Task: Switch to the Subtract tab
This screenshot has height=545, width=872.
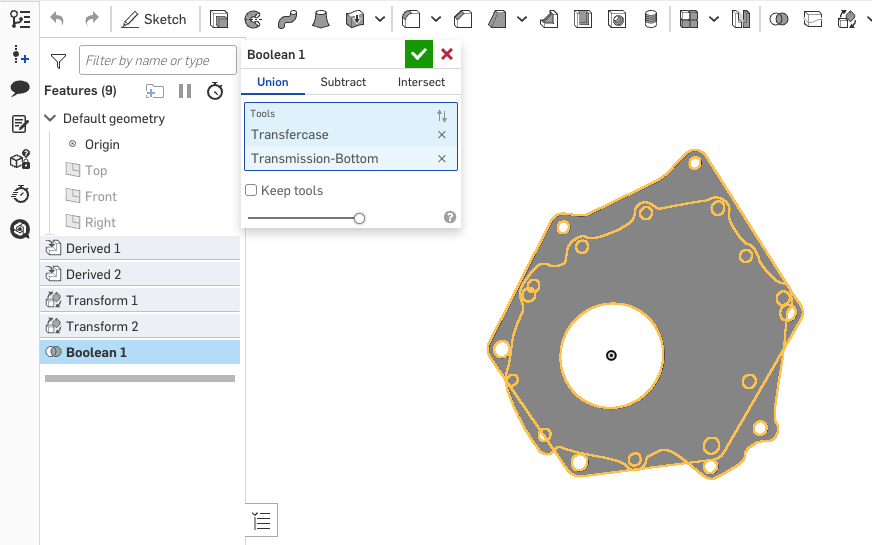Action: pyautogui.click(x=343, y=82)
